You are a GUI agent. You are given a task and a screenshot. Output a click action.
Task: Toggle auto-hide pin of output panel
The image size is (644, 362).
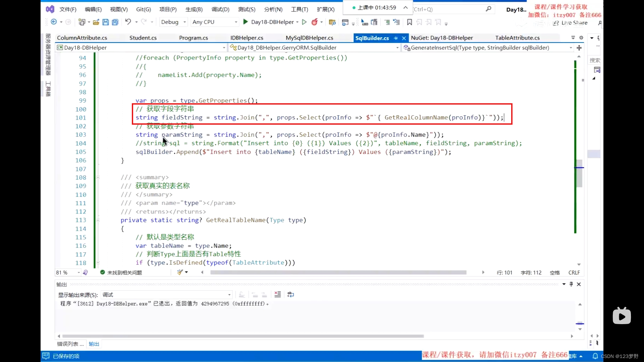point(571,284)
